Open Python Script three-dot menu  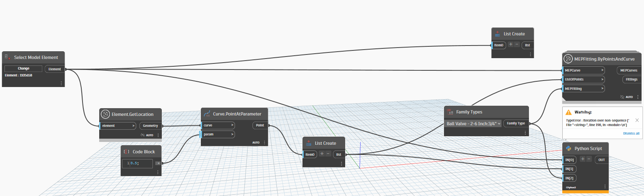click(x=605, y=187)
